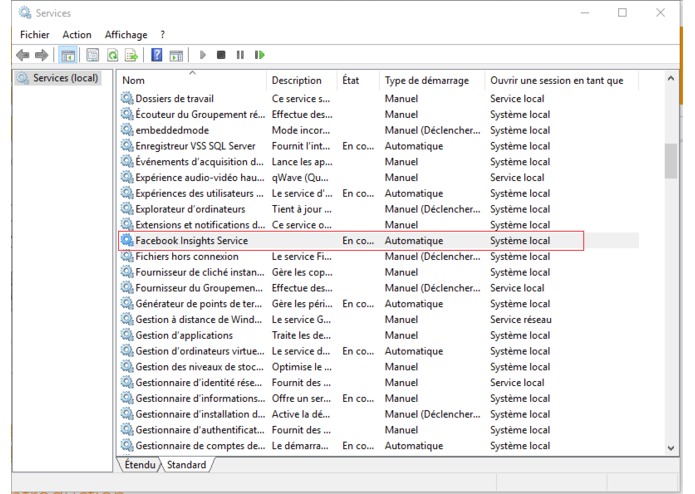Click gear icon of Facebook Insights Service
The height and width of the screenshot is (494, 695).
coord(127,240)
